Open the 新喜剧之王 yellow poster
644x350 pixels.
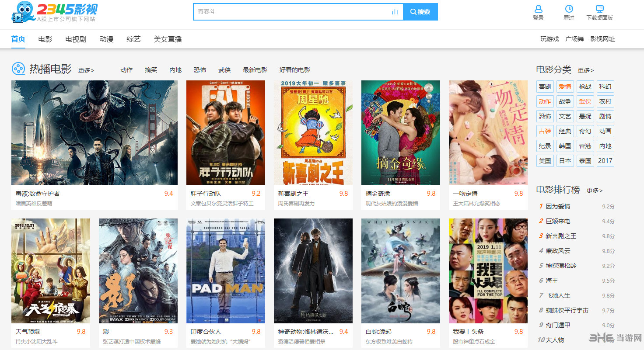(313, 133)
